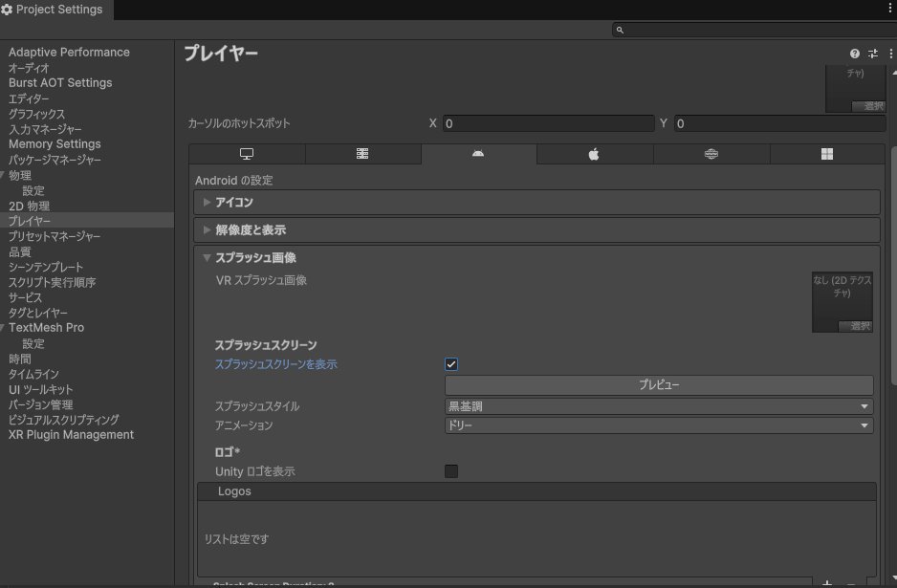
Task: Open the Project Settings help icon
Action: click(855, 54)
